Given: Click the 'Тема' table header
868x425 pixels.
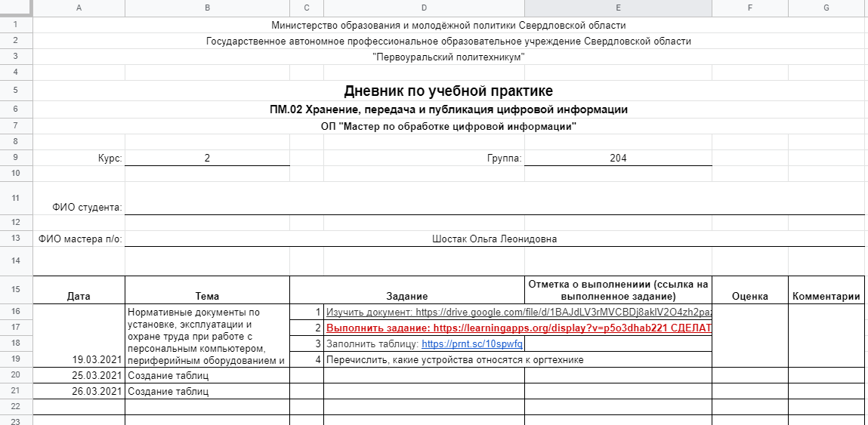Looking at the screenshot, I should [208, 289].
